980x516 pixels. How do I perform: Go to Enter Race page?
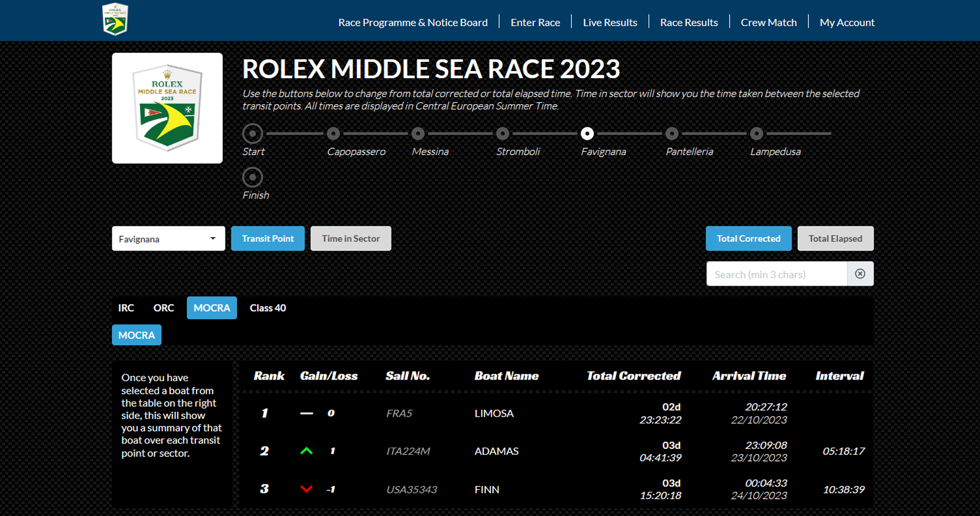click(x=535, y=22)
